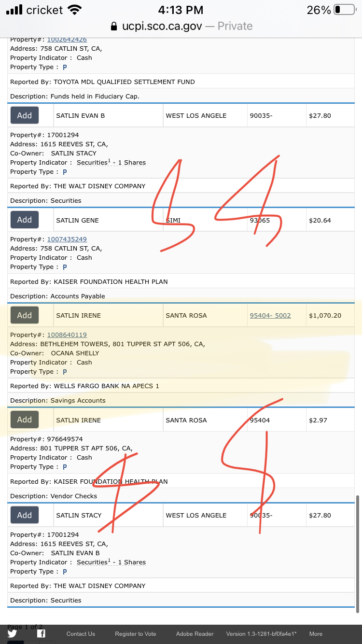Click Property Type P icon above Wells Fargo report
Image resolution: width=362 pixels, height=644 pixels.
click(65, 372)
